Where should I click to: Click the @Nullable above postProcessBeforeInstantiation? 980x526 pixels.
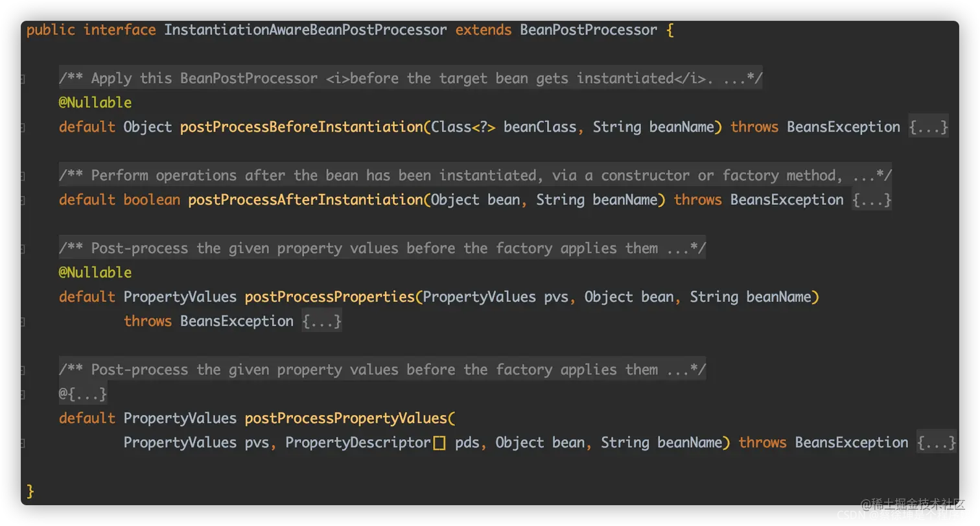pyautogui.click(x=95, y=102)
